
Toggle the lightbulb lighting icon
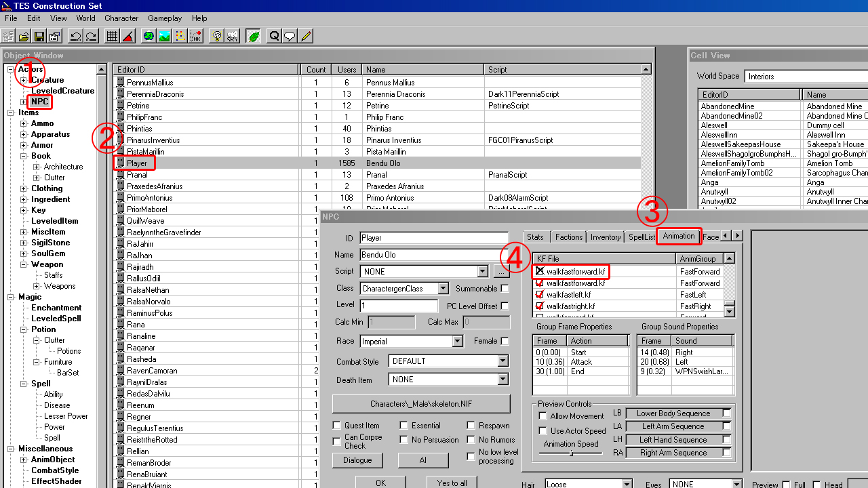click(216, 36)
